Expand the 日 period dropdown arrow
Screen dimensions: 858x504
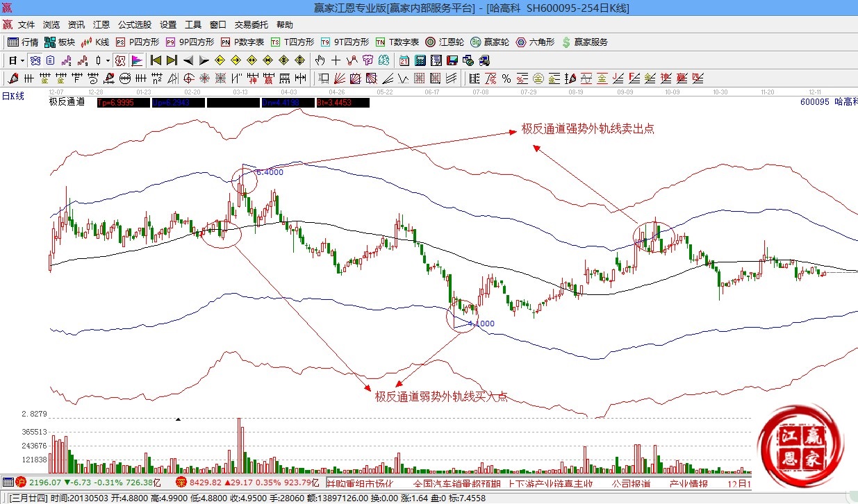coord(22,60)
